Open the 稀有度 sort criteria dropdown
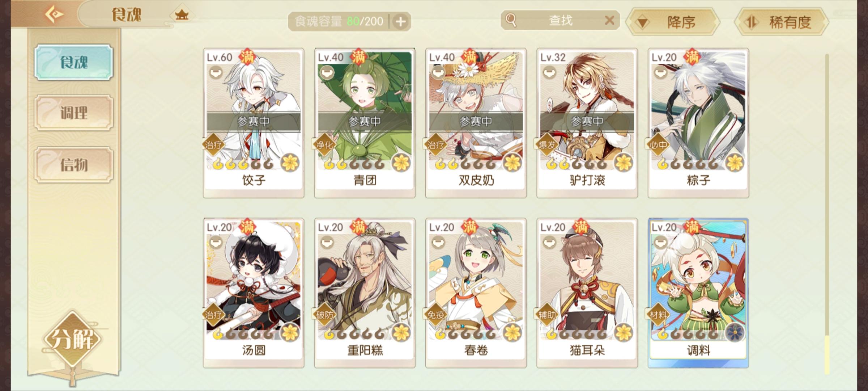 click(781, 22)
